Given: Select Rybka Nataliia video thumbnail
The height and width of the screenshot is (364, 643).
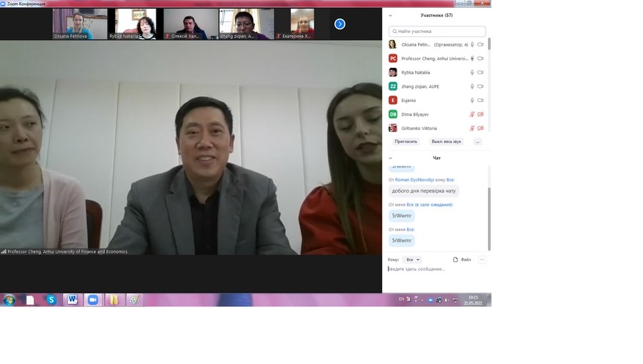Looking at the screenshot, I should pyautogui.click(x=135, y=24).
